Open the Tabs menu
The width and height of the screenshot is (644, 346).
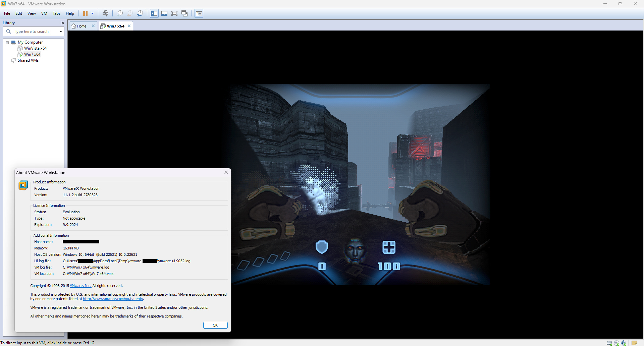(56, 13)
